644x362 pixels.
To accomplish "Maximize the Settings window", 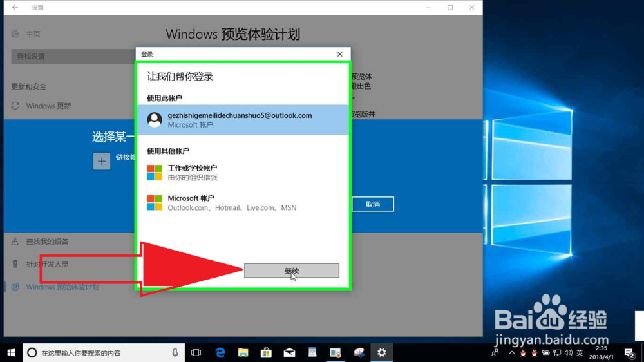I will (450, 7).
